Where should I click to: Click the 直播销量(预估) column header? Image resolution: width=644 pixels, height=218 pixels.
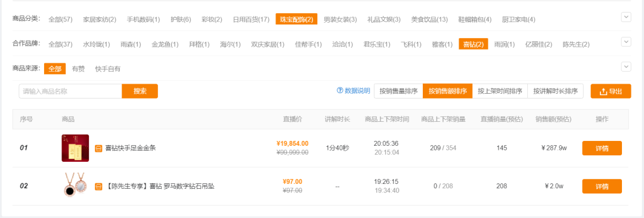pos(502,119)
